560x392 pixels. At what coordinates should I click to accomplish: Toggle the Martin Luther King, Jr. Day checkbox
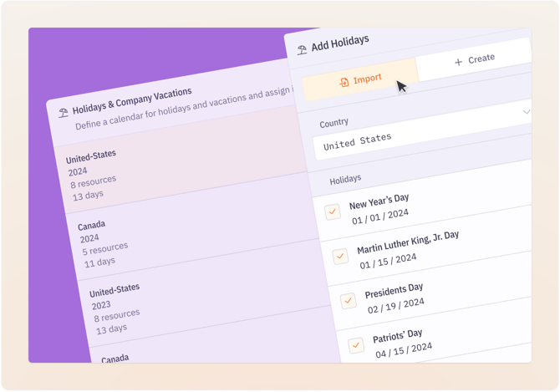340,256
